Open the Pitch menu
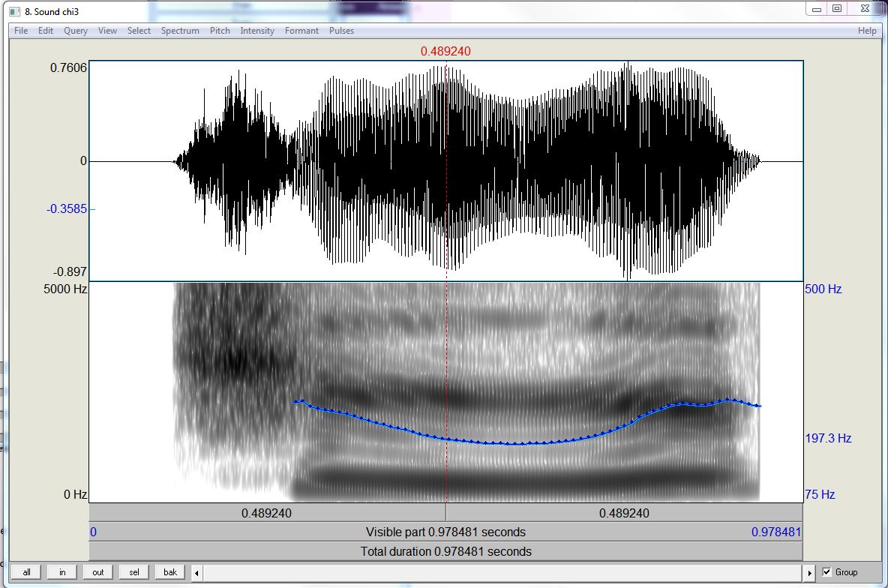This screenshot has height=588, width=888. [x=220, y=31]
